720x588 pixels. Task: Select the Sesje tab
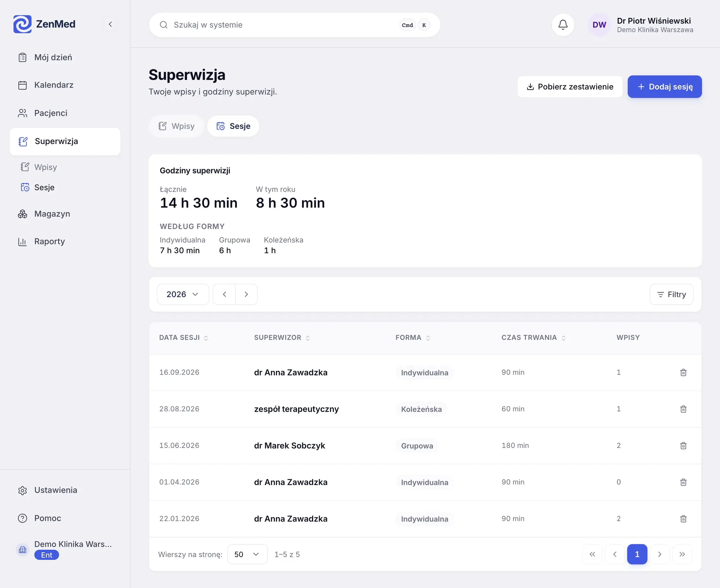pyautogui.click(x=233, y=126)
